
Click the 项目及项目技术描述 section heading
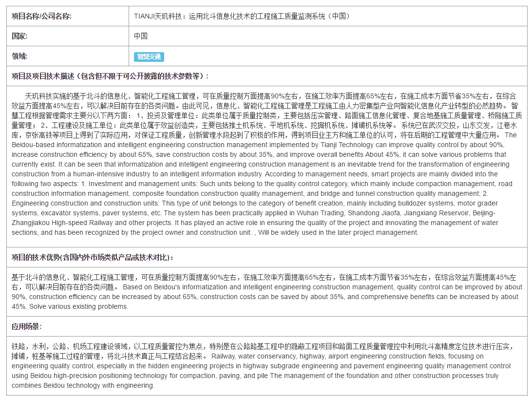pyautogui.click(x=110, y=76)
